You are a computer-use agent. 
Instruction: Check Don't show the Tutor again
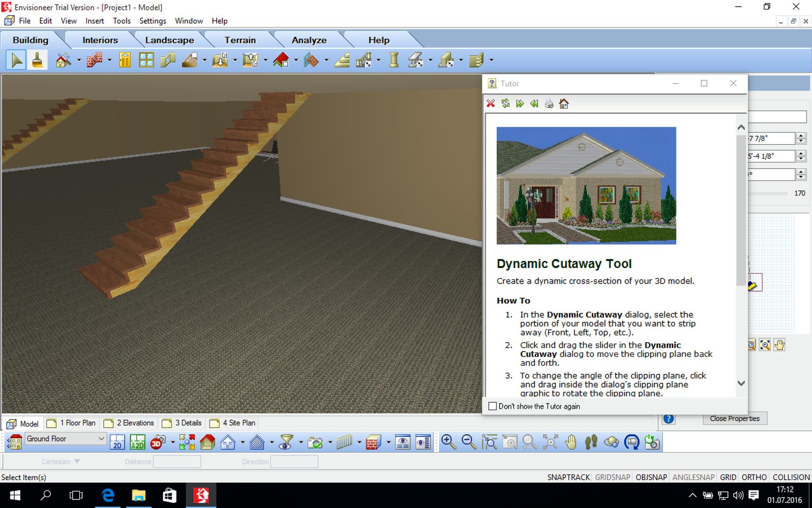492,406
